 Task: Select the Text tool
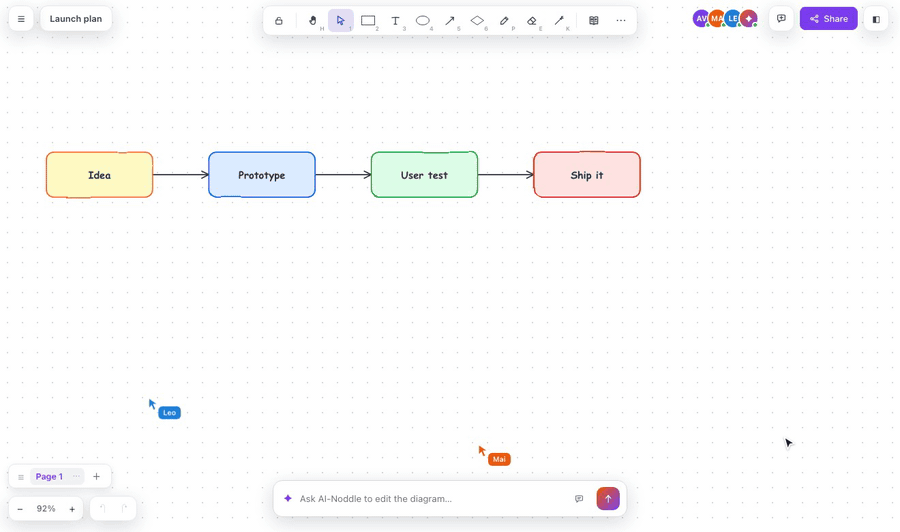[x=395, y=21]
